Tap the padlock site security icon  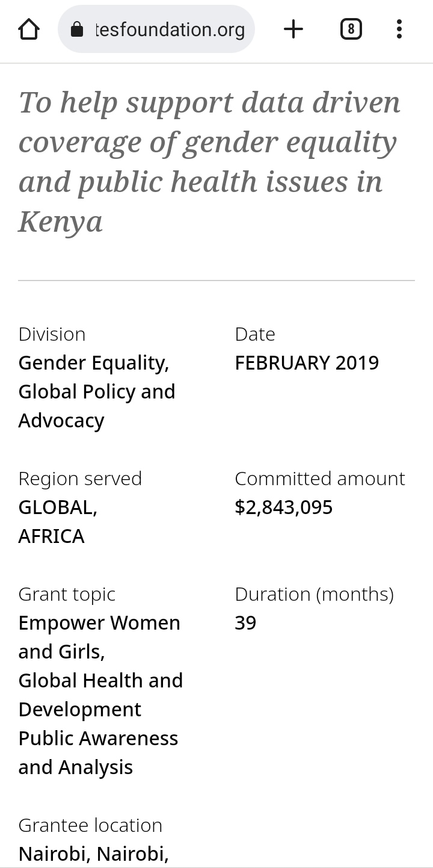[x=77, y=29]
